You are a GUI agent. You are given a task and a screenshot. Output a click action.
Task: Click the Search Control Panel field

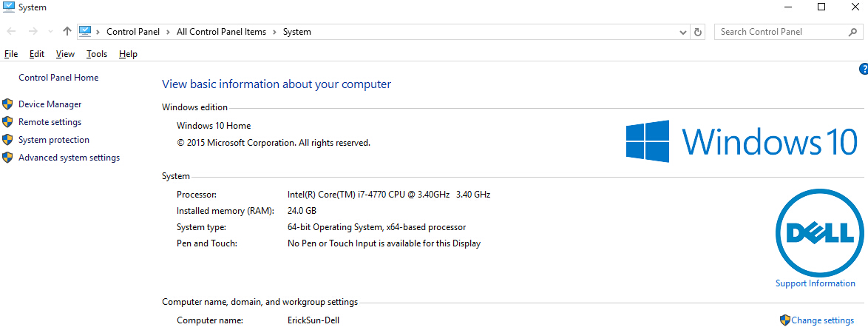point(780,32)
